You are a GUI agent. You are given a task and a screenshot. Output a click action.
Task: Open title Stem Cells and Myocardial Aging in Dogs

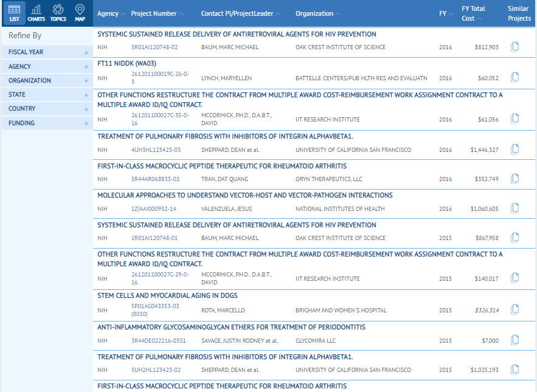pyautogui.click(x=167, y=295)
